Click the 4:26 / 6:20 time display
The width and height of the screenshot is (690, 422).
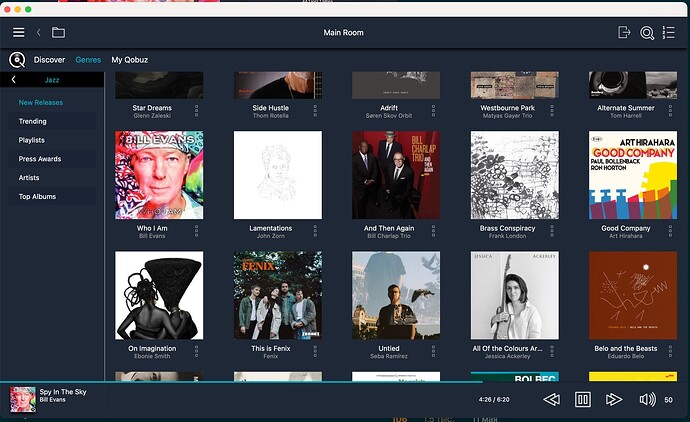coord(494,400)
